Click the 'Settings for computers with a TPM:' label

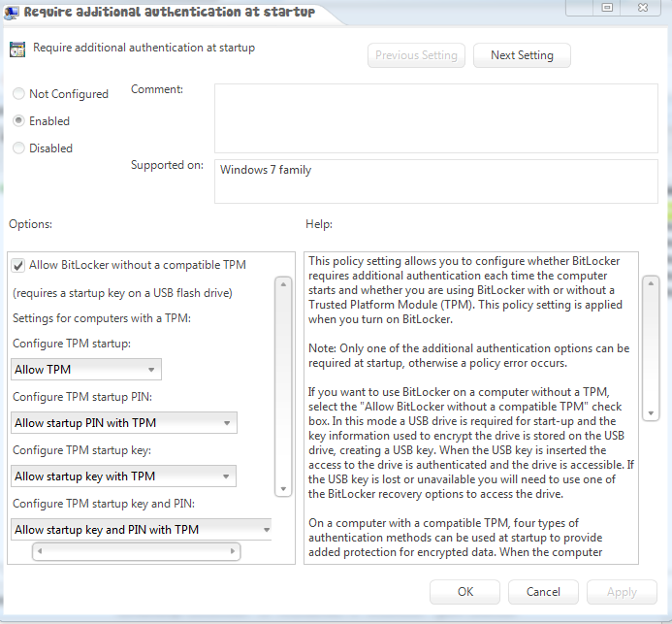coord(102,318)
